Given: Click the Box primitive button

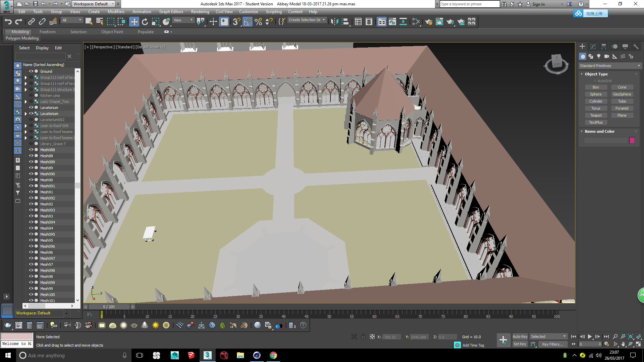Looking at the screenshot, I should [x=596, y=87].
